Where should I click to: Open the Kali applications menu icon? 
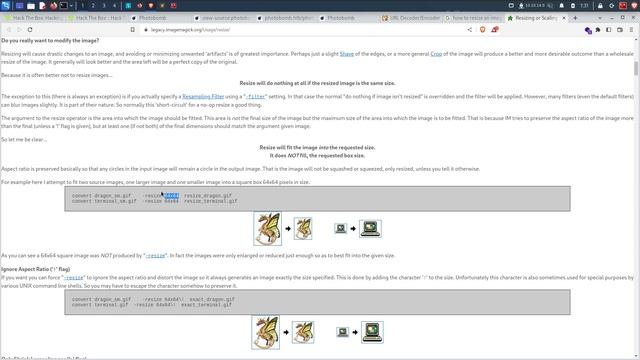tap(5, 5)
